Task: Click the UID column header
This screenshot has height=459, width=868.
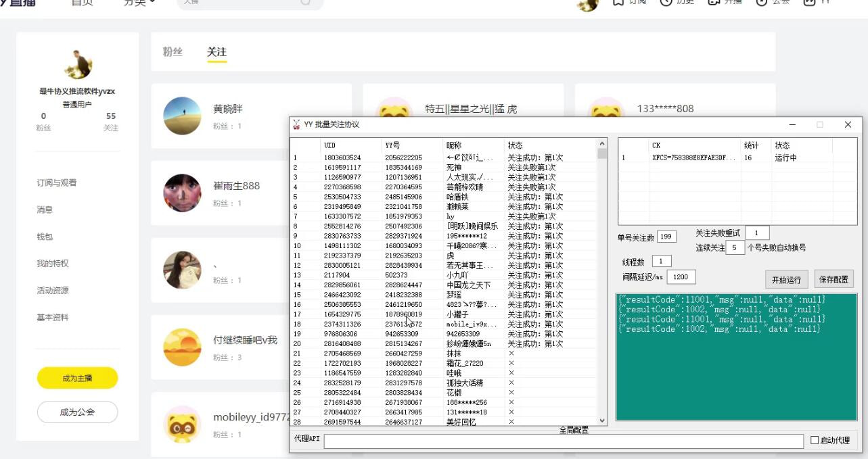Action: (351, 145)
